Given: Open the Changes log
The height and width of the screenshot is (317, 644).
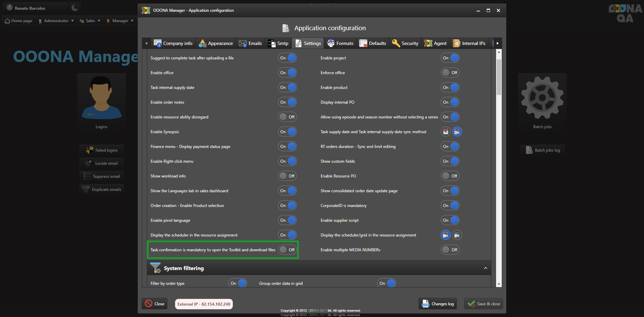Looking at the screenshot, I should tap(438, 304).
